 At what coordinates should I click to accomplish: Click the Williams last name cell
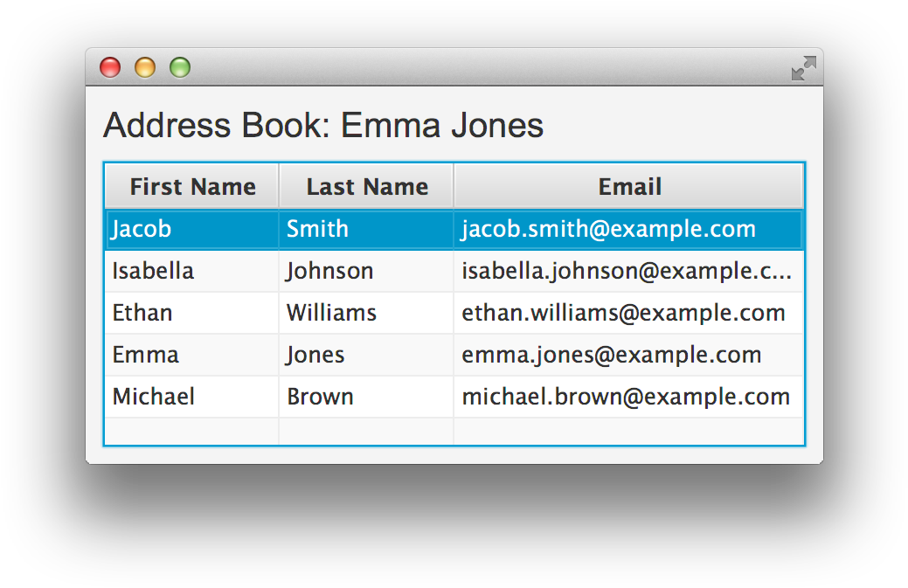pyautogui.click(x=332, y=313)
